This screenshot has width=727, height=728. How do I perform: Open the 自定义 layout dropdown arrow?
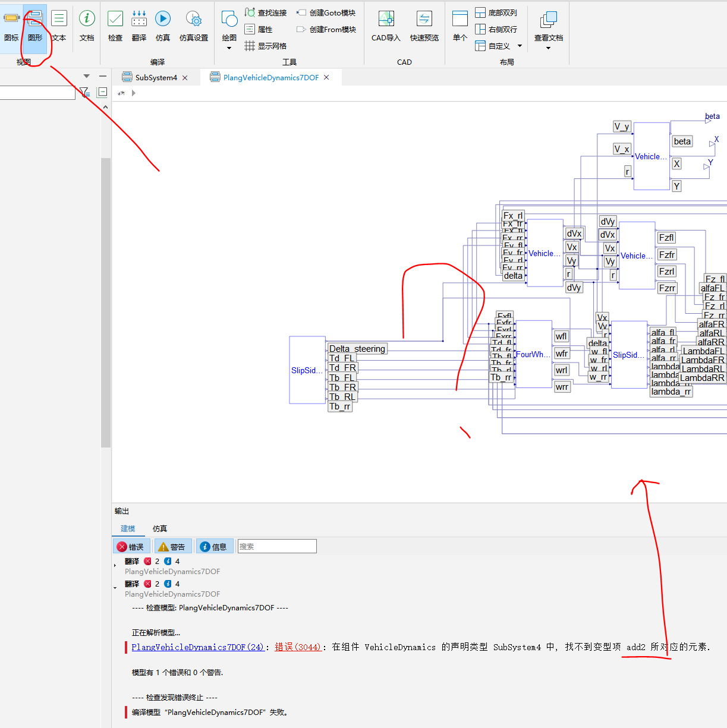(x=520, y=46)
